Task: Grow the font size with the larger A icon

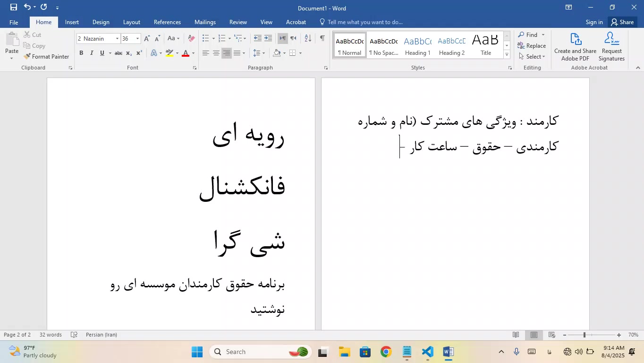Action: click(147, 38)
